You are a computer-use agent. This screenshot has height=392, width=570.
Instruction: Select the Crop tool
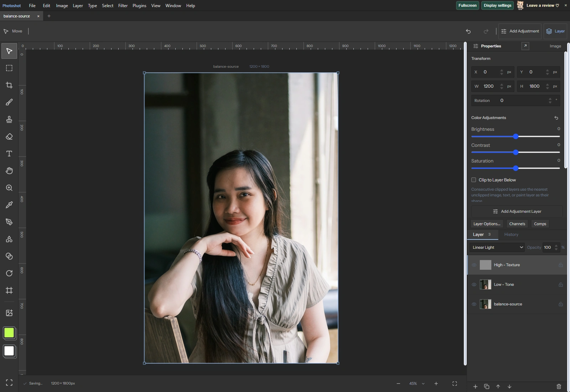click(9, 85)
